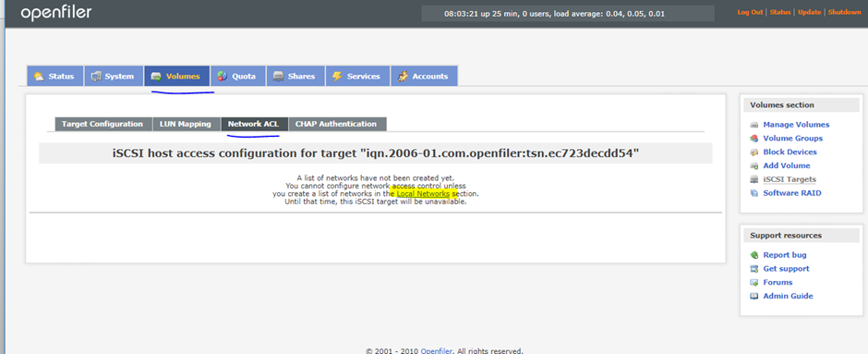
Task: Click the iSCSI Targets server icon
Action: point(753,179)
